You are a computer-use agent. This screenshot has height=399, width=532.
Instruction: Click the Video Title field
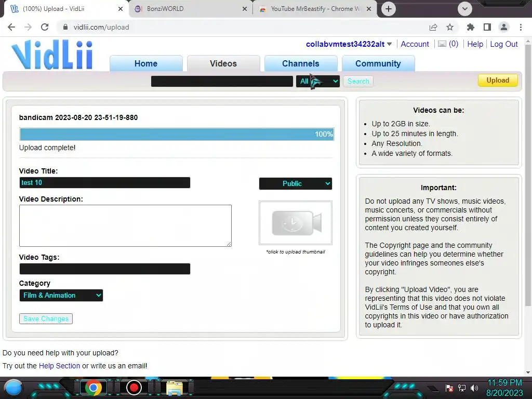[104, 182]
